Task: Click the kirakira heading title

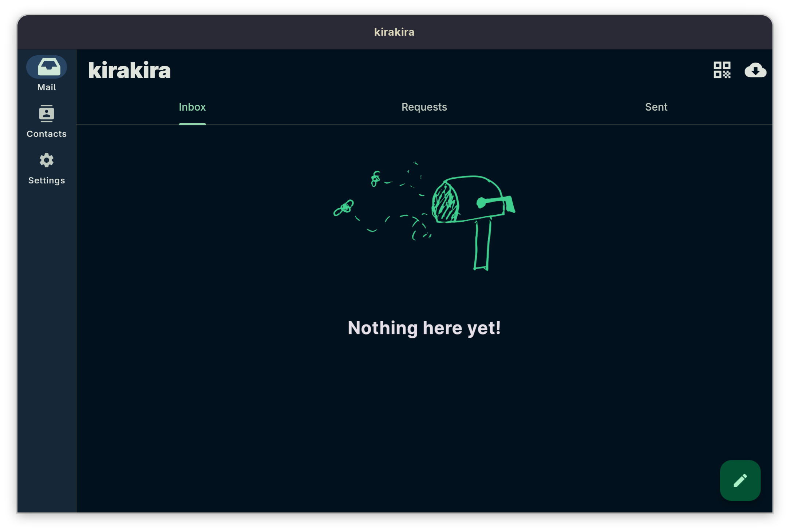Action: click(x=130, y=70)
